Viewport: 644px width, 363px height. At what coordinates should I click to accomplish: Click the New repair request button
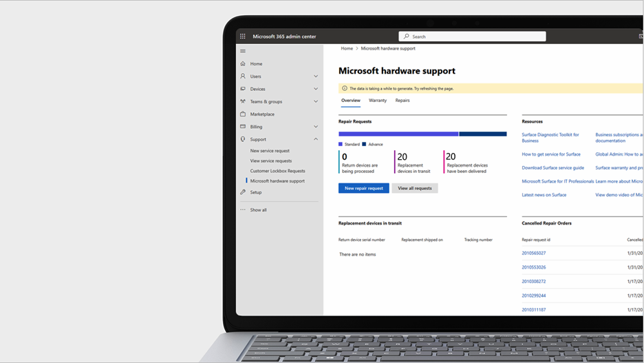[x=363, y=188]
